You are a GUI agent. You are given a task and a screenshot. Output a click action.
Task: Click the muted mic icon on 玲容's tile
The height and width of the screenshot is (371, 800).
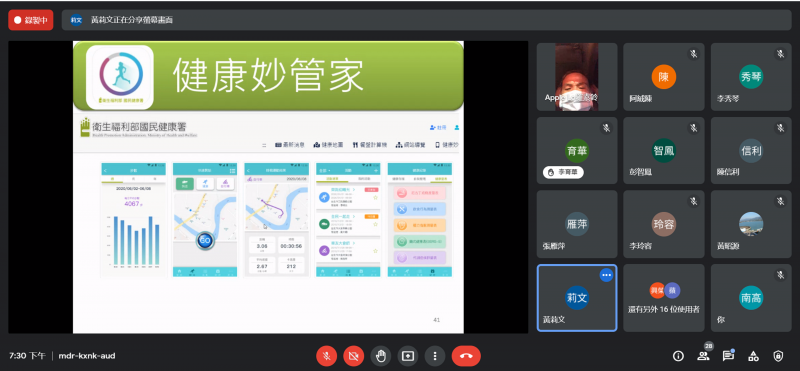(694, 202)
